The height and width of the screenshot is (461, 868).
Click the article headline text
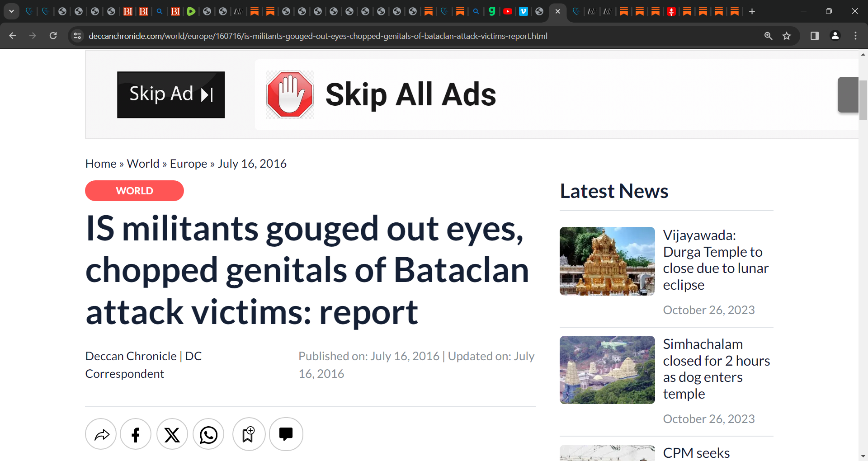point(307,270)
